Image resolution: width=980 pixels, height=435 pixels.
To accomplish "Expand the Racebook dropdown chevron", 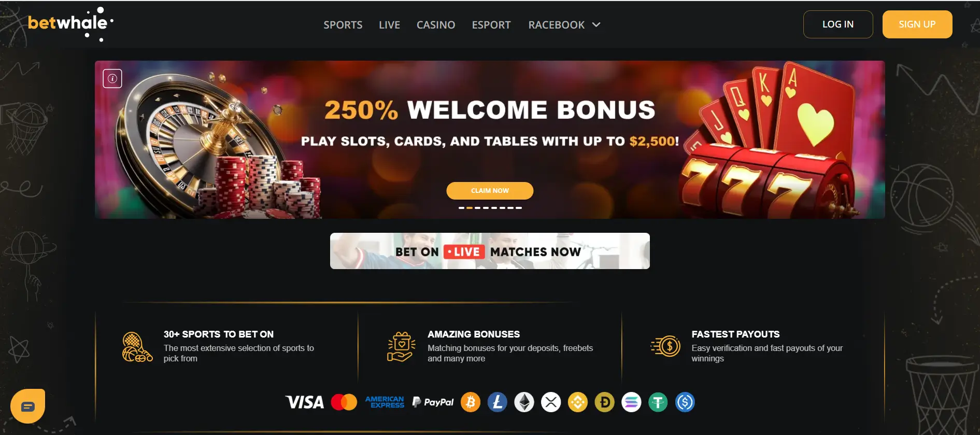I will (x=596, y=24).
